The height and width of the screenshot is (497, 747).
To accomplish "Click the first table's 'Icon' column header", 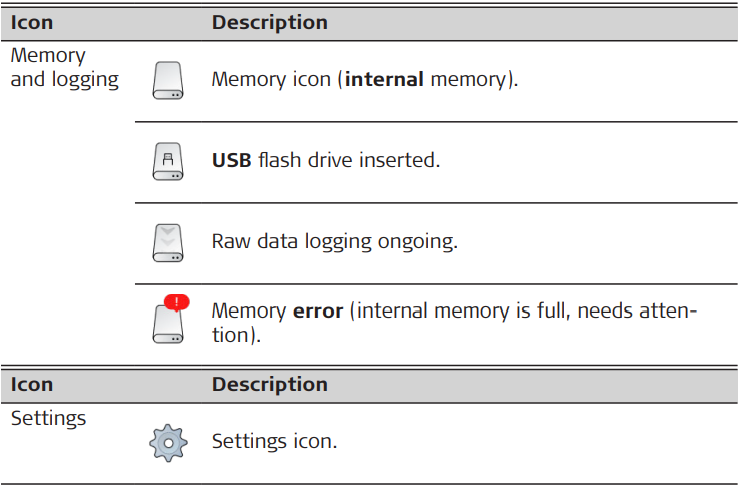I will 32,22.
